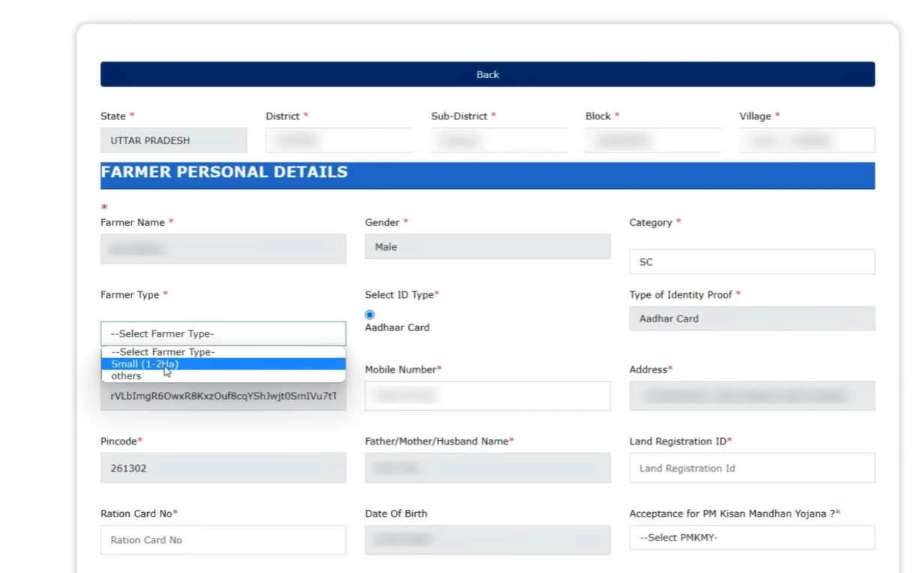This screenshot has height=573, width=924.
Task: Click the Back button
Action: (x=487, y=74)
